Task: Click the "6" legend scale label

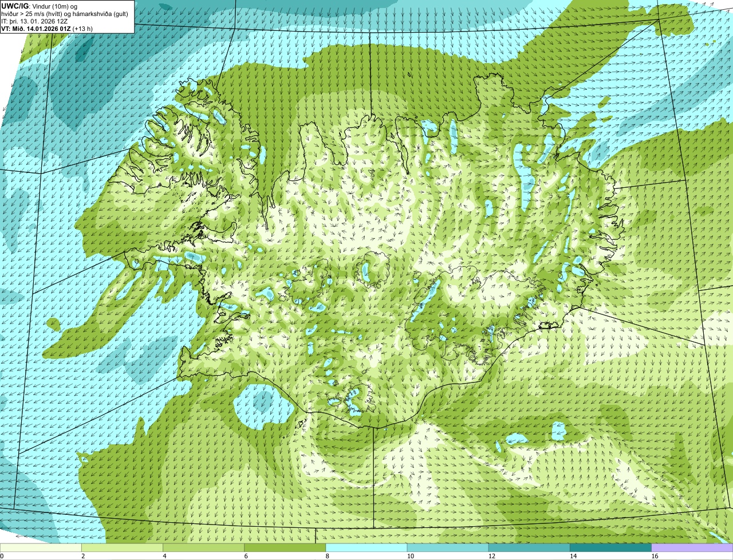Action: pos(246,556)
